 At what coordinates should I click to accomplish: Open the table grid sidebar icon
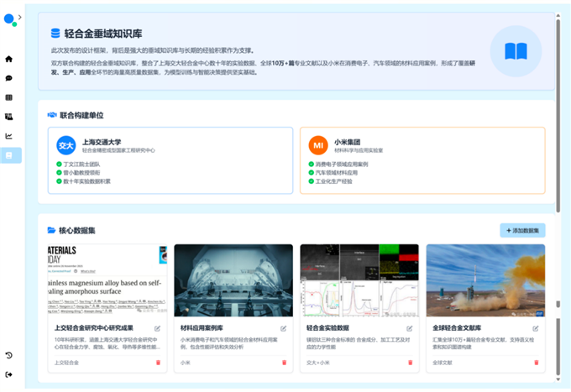[x=9, y=97]
